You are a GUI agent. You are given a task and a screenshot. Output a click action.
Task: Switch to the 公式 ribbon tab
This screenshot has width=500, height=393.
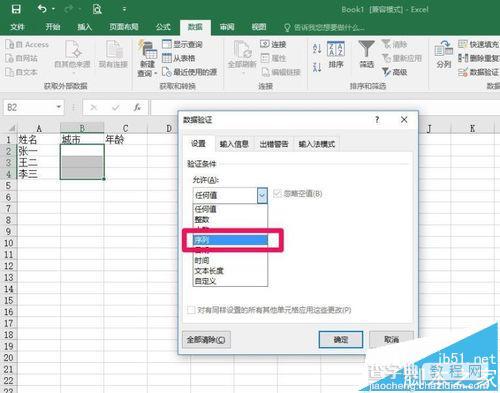click(163, 27)
